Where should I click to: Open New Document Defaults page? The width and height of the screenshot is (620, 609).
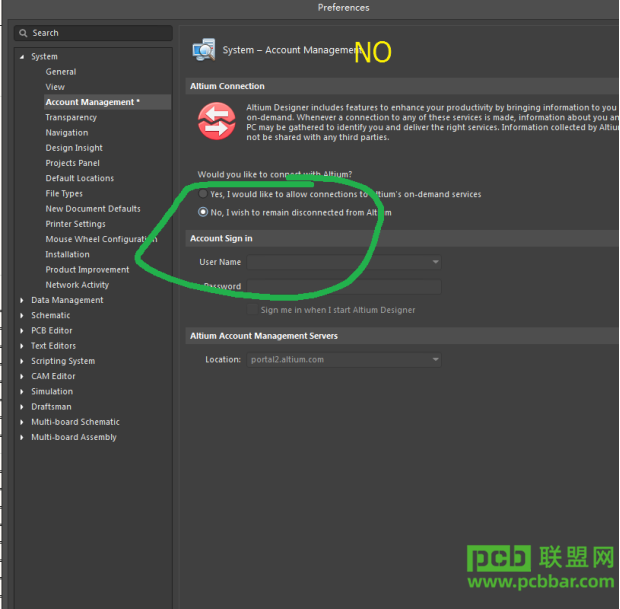point(93,209)
